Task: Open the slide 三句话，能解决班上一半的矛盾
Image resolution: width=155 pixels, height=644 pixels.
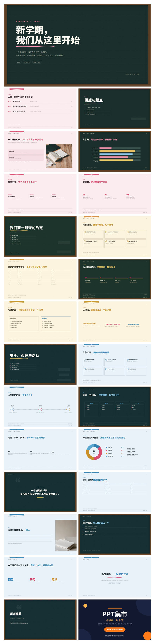Action: coord(115,322)
